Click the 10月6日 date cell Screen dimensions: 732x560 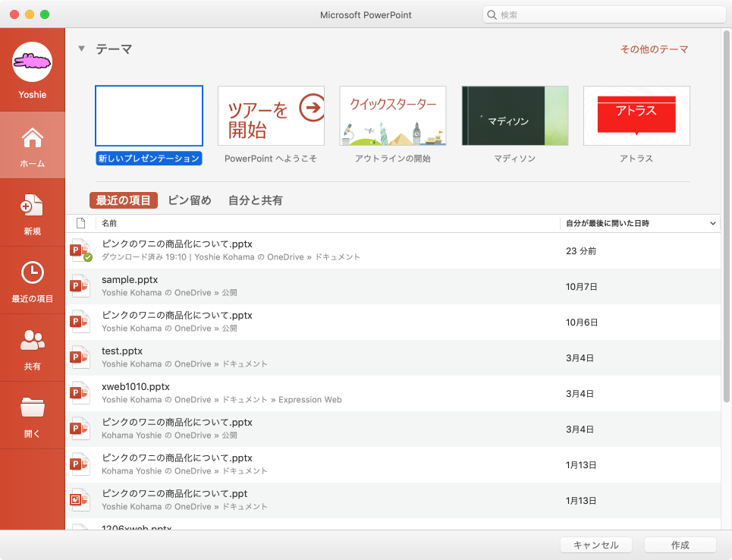[x=582, y=322]
